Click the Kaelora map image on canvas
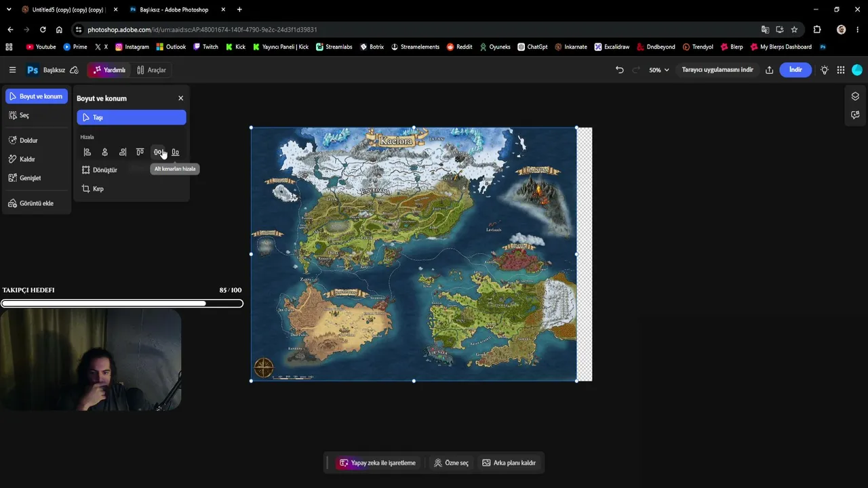This screenshot has height=488, width=868. click(x=414, y=254)
